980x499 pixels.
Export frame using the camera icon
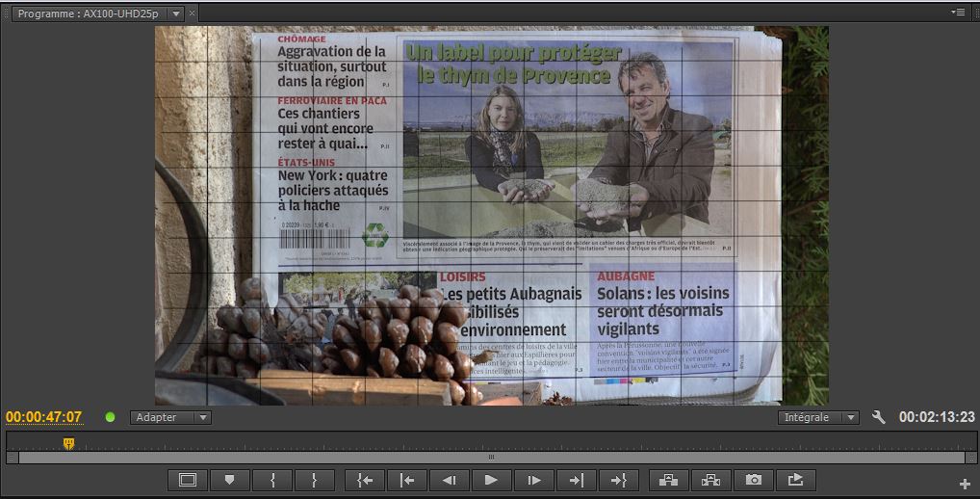pyautogui.click(x=754, y=481)
